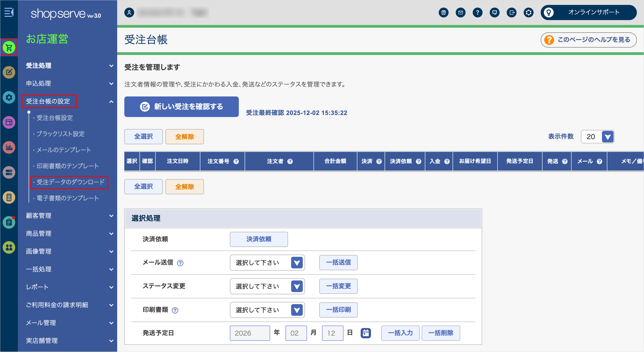Open the 表示件数 dropdown showing 20
This screenshot has width=644, height=352.
(x=597, y=136)
